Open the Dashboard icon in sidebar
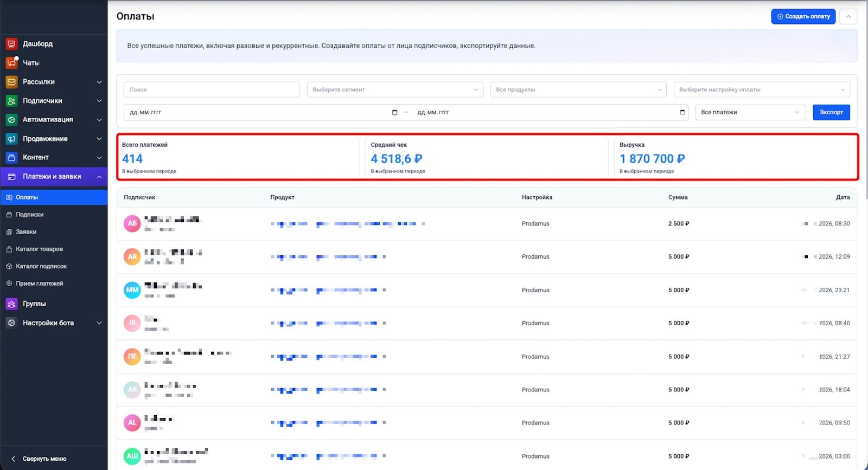 click(11, 44)
